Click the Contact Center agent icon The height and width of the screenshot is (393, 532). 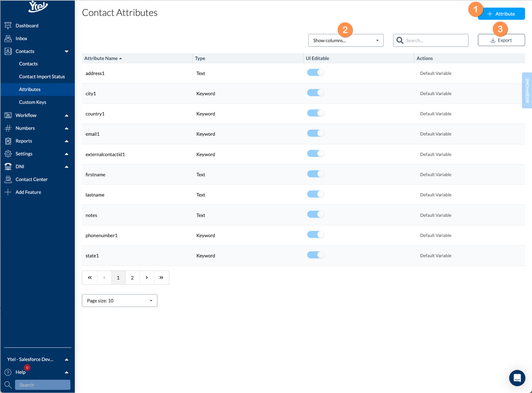pyautogui.click(x=8, y=179)
